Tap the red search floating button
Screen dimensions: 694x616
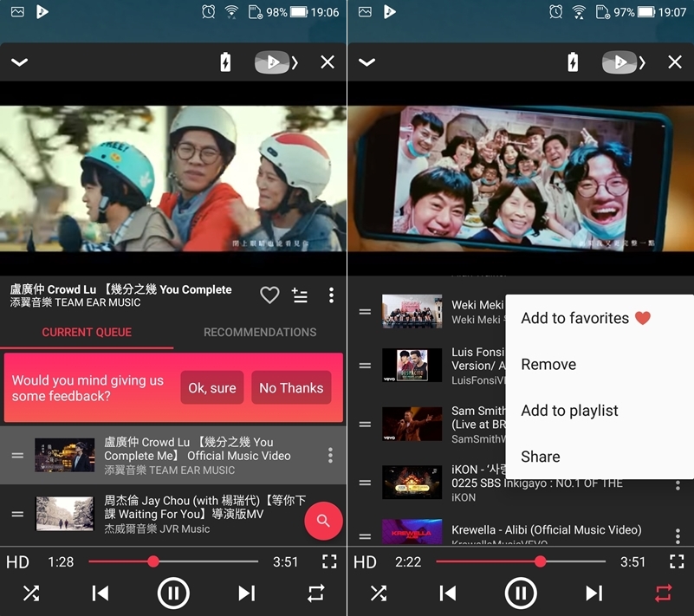coord(323,521)
